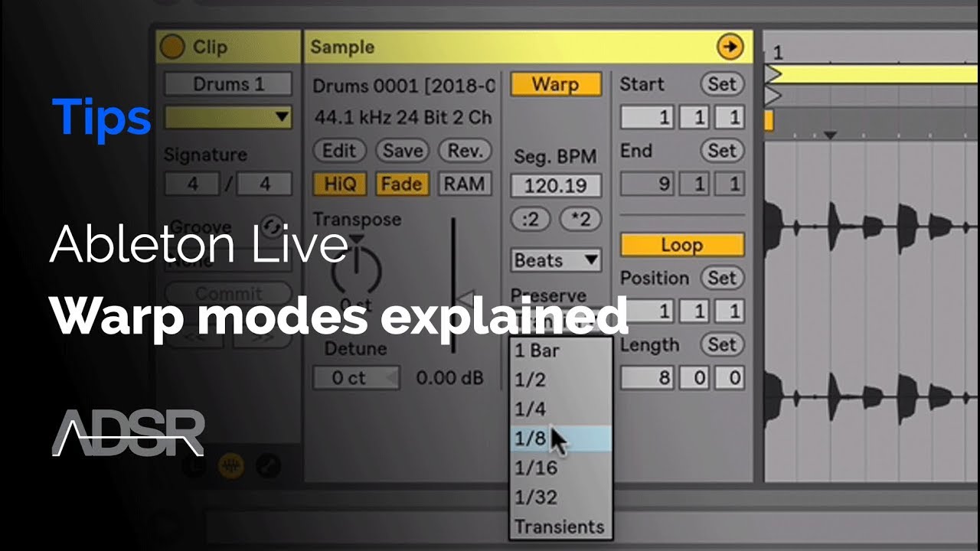The image size is (980, 551).
Task: Click the Set button next to Position
Action: pyautogui.click(x=722, y=278)
